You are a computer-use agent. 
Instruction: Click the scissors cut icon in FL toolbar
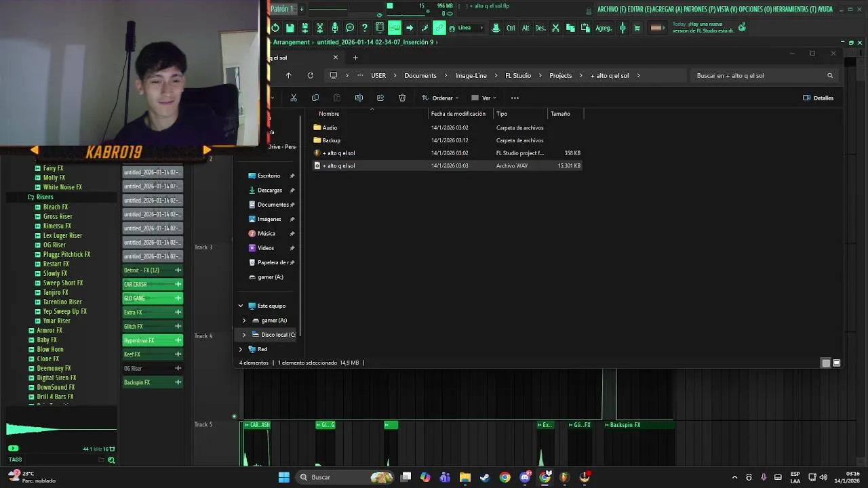(555, 28)
